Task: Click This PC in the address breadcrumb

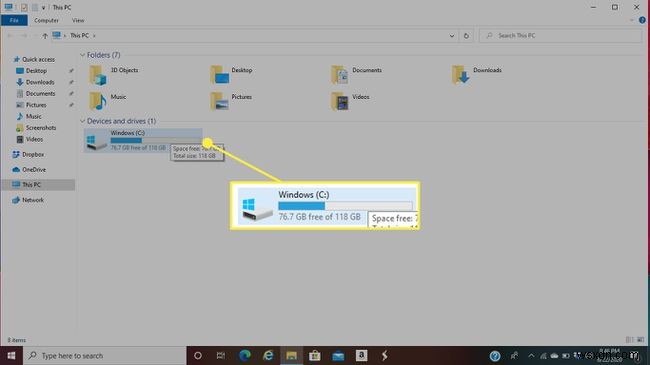Action: 79,36
